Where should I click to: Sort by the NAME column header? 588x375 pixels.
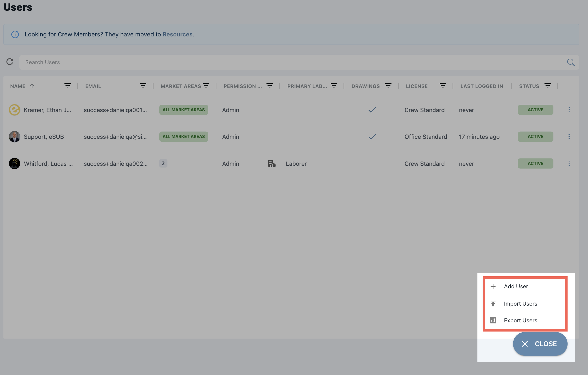pyautogui.click(x=18, y=86)
